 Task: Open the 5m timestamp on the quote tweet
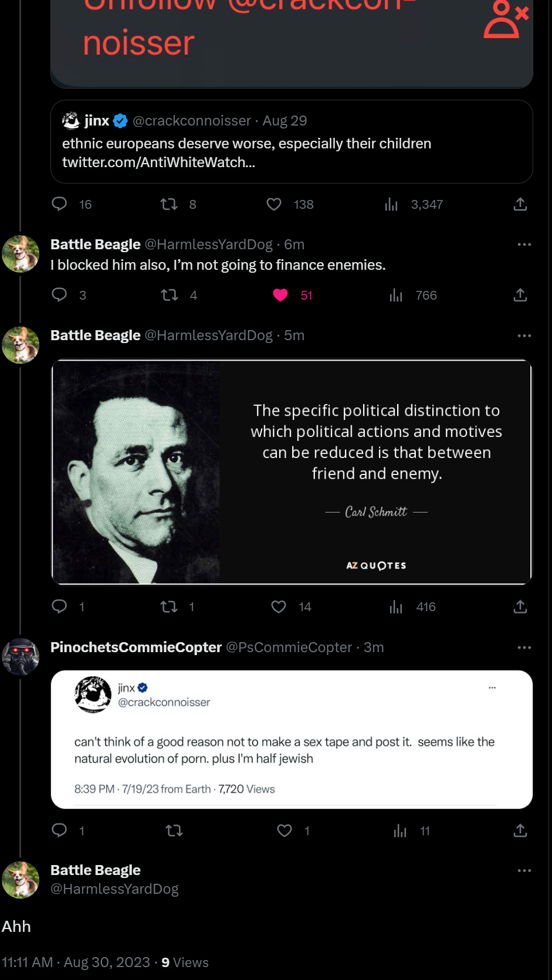[x=294, y=335]
